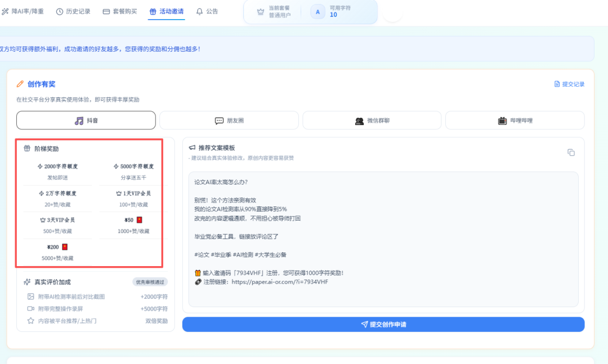This screenshot has height=364, width=608.
Task: Select the 朋友圈 platform tab
Action: (x=229, y=120)
